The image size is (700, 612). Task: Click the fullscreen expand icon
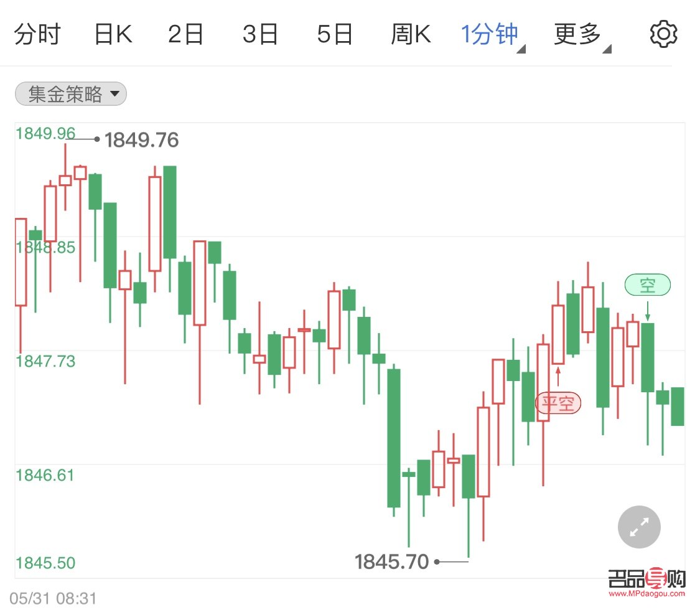pyautogui.click(x=638, y=527)
